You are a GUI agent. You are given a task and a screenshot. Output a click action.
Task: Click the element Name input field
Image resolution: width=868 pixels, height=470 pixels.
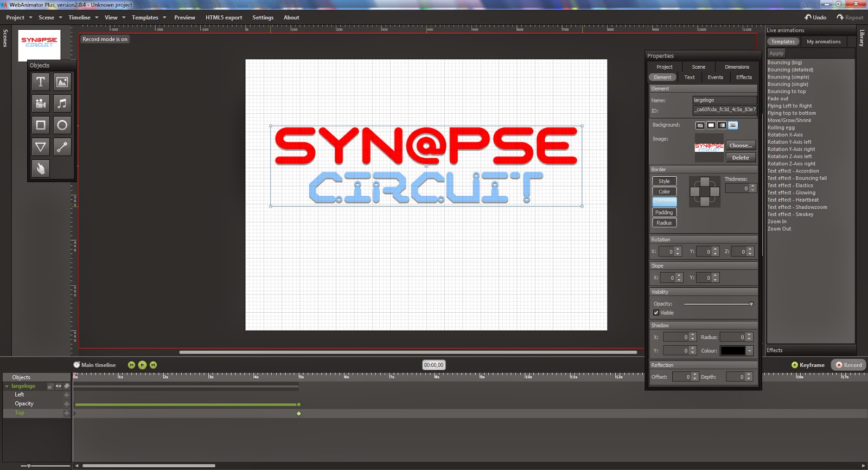[x=724, y=100]
